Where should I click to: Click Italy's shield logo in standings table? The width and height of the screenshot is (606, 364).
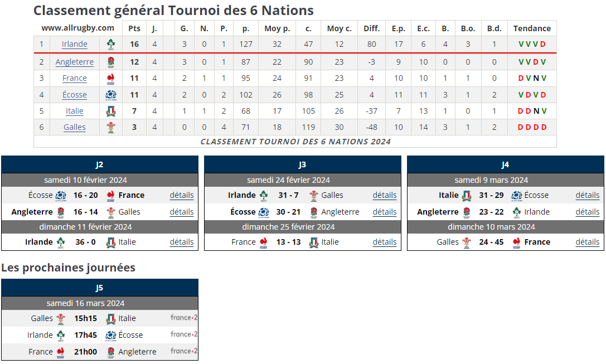pos(111,111)
